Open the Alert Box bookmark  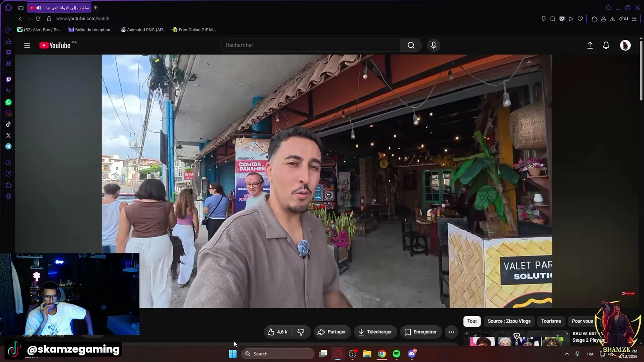pos(40,30)
